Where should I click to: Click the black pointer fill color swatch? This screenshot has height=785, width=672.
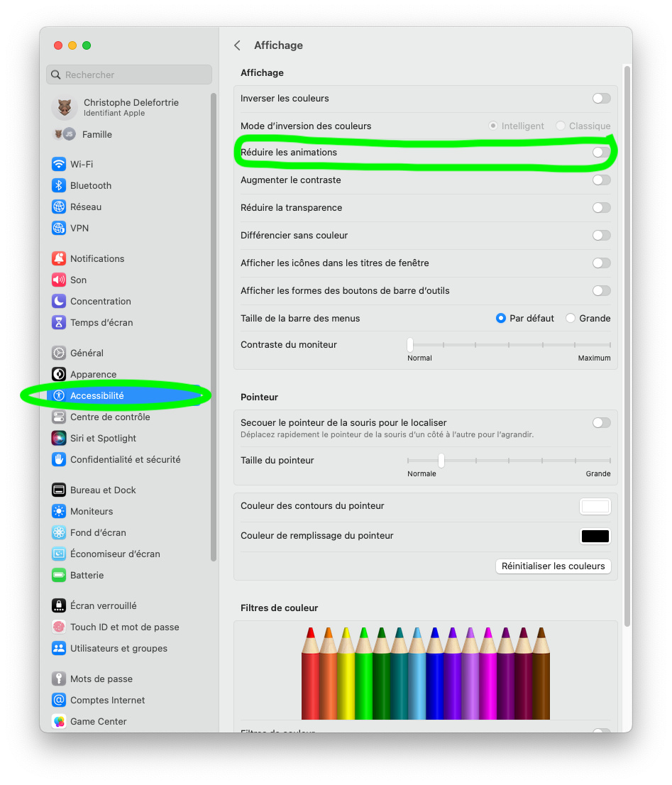coord(595,536)
